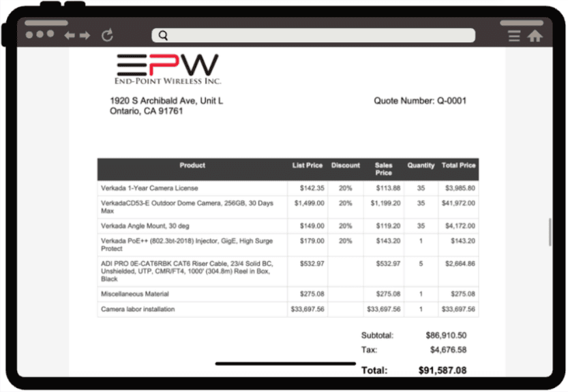568x392 pixels.
Task: Select VerkadaCD53-E Outdoor Dome Camera product
Action: [x=187, y=207]
